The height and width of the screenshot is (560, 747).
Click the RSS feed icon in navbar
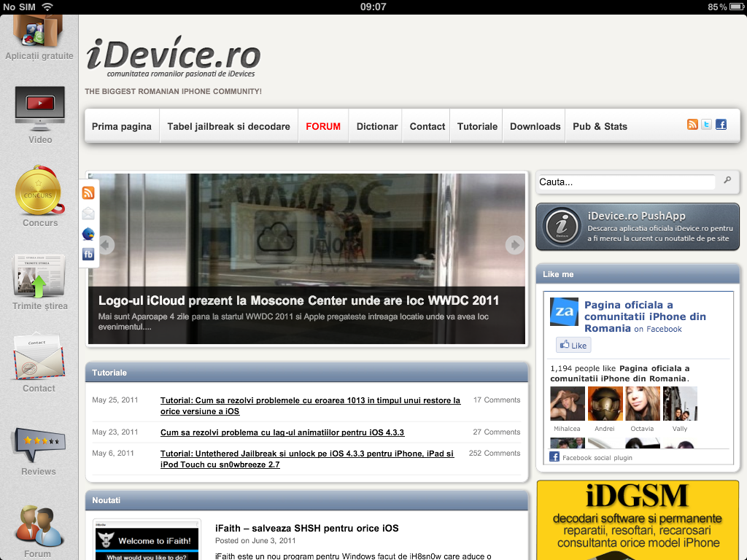point(692,125)
